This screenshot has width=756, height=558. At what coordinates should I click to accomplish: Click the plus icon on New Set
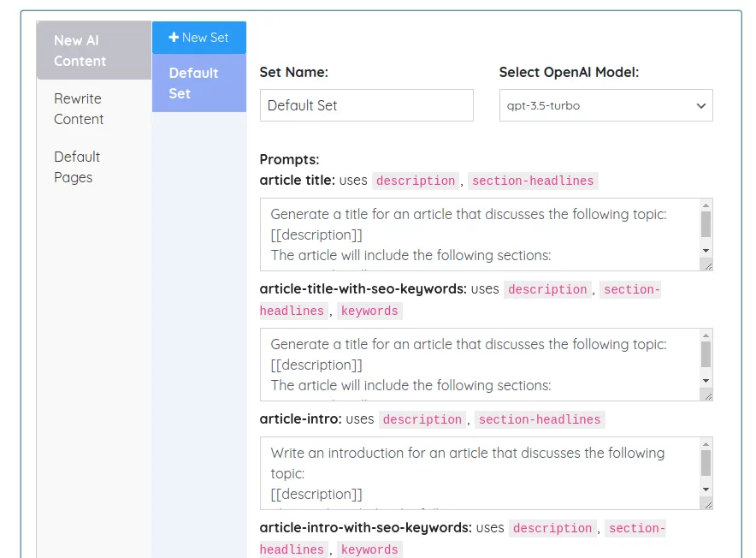click(x=174, y=37)
